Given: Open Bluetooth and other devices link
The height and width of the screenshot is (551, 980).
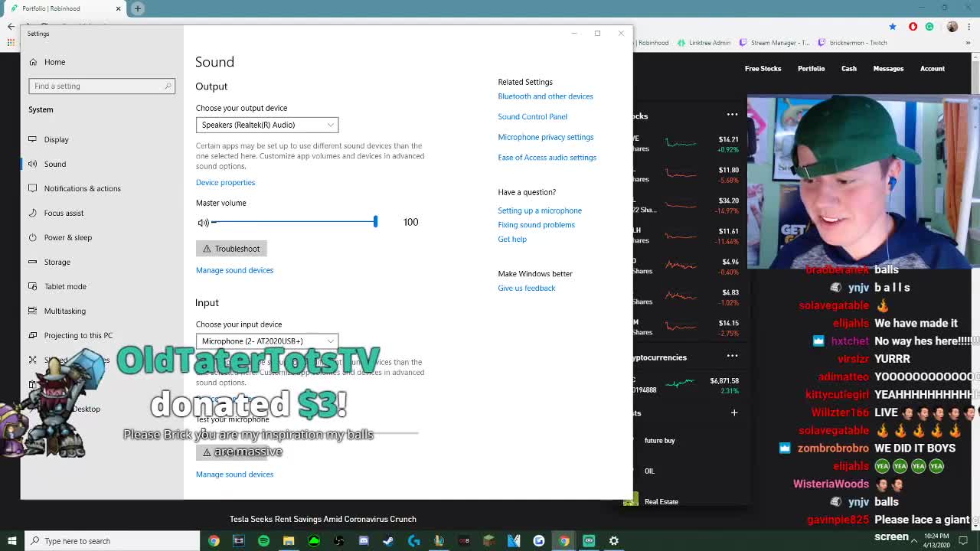Looking at the screenshot, I should pos(545,96).
